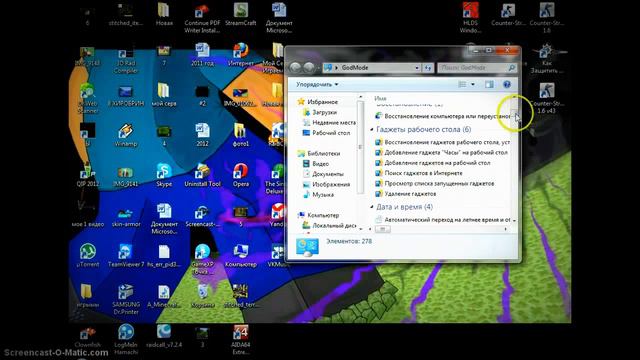Click the Forward arrow in GodMode window
Screen dimensions: 640x360
[x=309, y=68]
